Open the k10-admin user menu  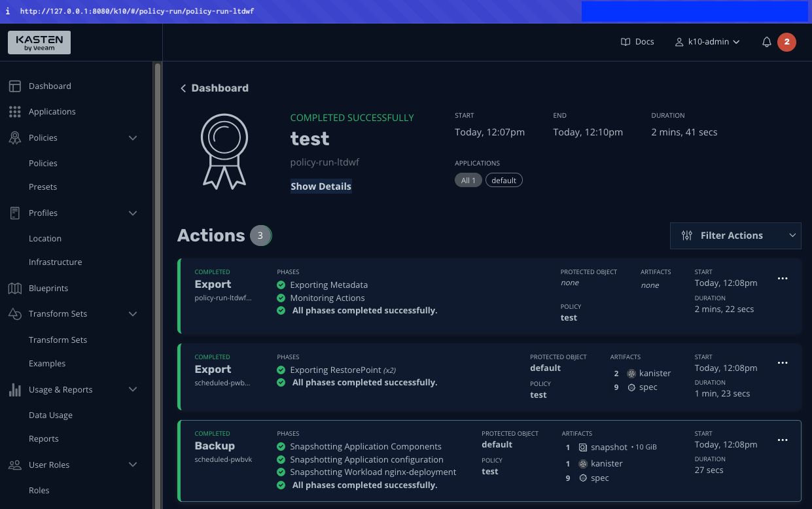click(707, 42)
